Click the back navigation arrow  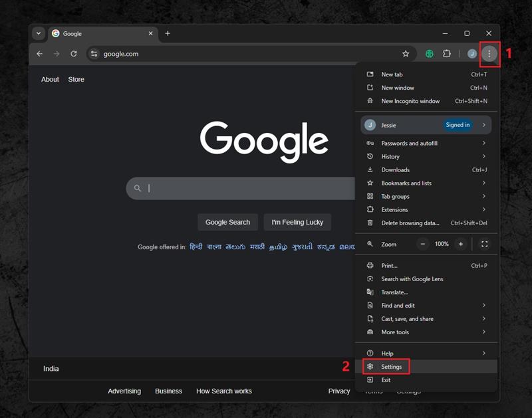pos(40,54)
